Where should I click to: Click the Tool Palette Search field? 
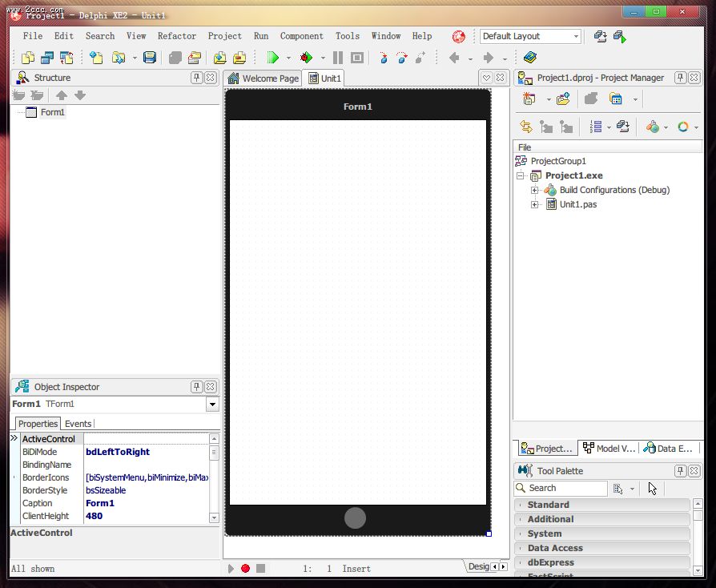click(x=561, y=488)
